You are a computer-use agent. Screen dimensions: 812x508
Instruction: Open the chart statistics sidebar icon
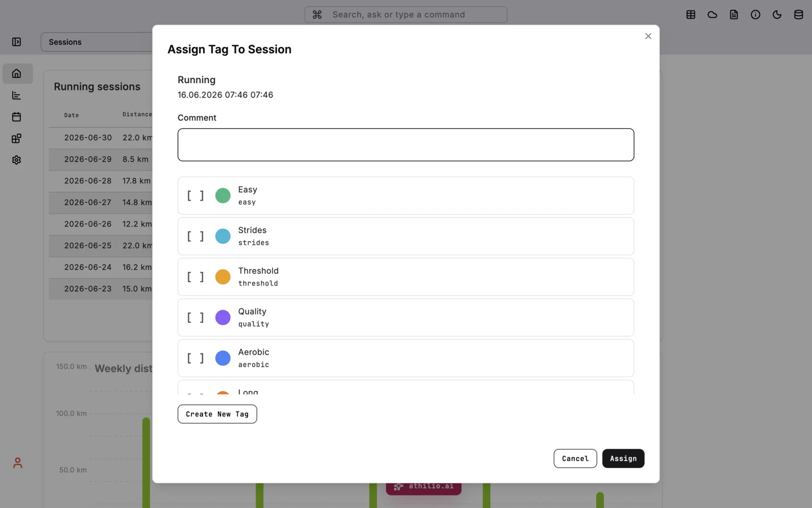pos(17,96)
